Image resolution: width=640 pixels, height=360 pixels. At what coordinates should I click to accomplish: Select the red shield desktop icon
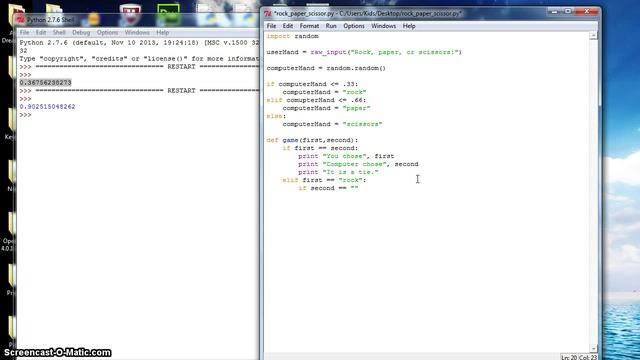(130, 15)
